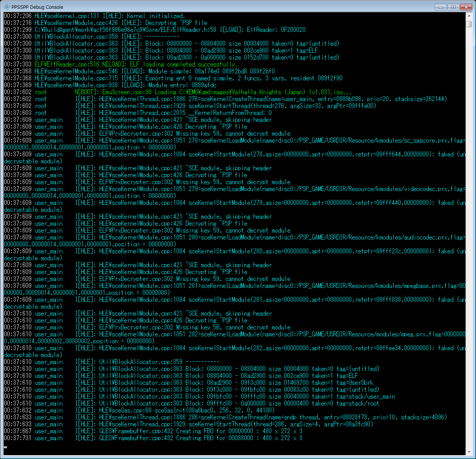Select the 'sceKernelStartModule(280' log line

click(235, 254)
